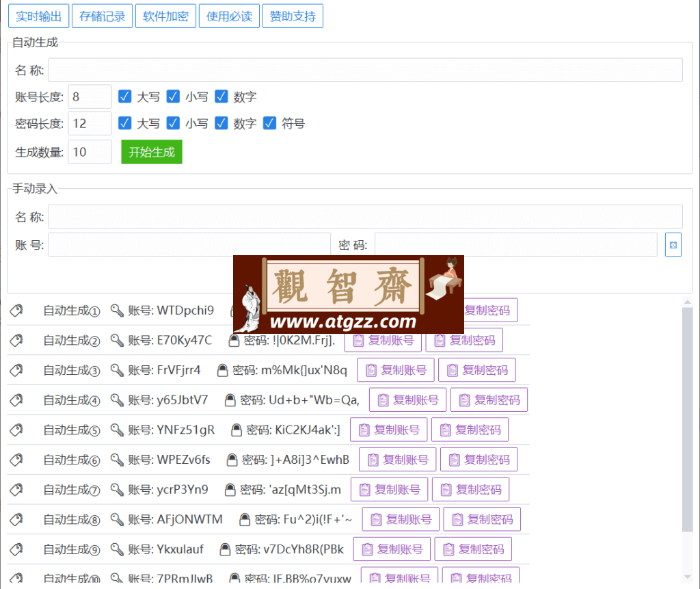Click key icon beside account YNFz51gR

click(x=117, y=430)
